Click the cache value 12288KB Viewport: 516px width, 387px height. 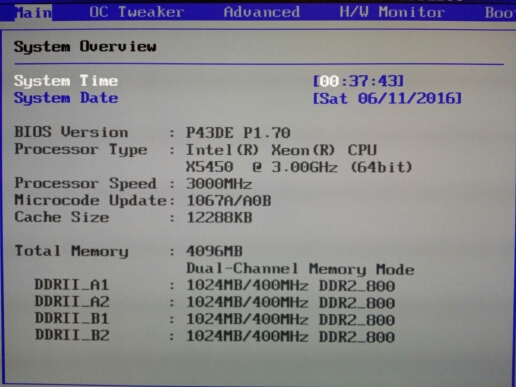219,218
